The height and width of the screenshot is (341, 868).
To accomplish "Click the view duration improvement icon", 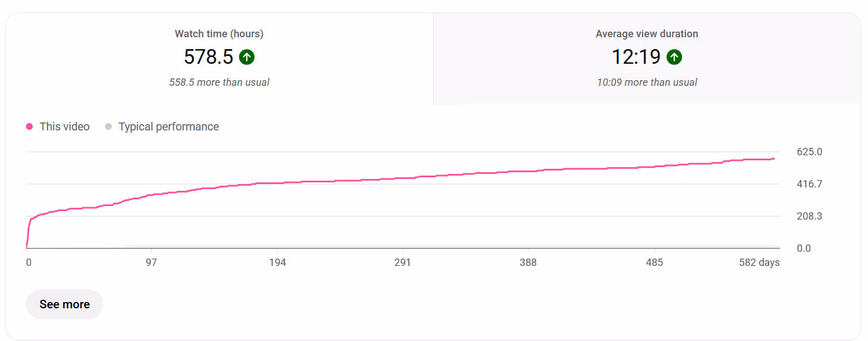I will 675,57.
